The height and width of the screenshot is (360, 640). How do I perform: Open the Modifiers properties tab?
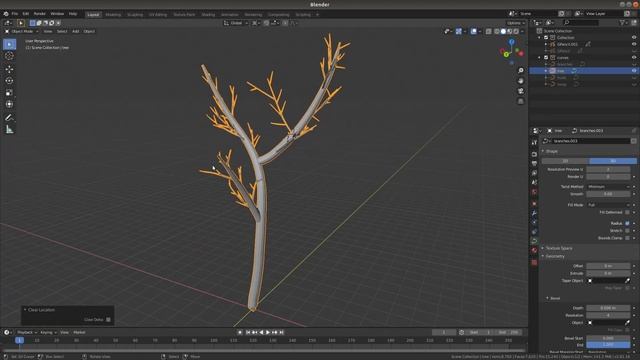click(534, 213)
